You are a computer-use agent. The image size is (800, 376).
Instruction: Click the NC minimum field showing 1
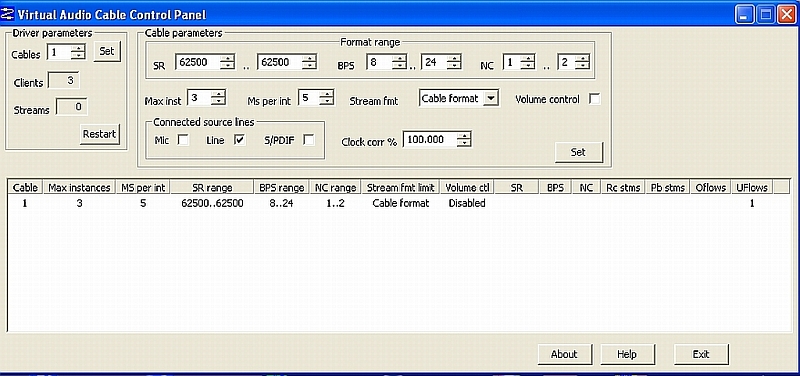[512, 62]
